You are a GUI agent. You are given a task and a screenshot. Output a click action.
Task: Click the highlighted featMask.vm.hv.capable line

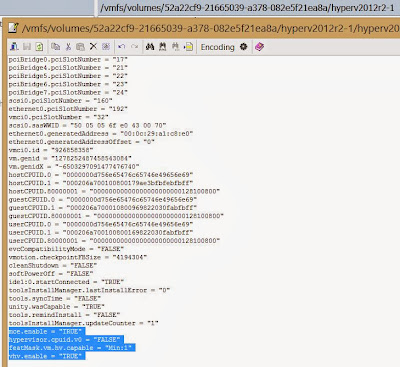(x=72, y=348)
